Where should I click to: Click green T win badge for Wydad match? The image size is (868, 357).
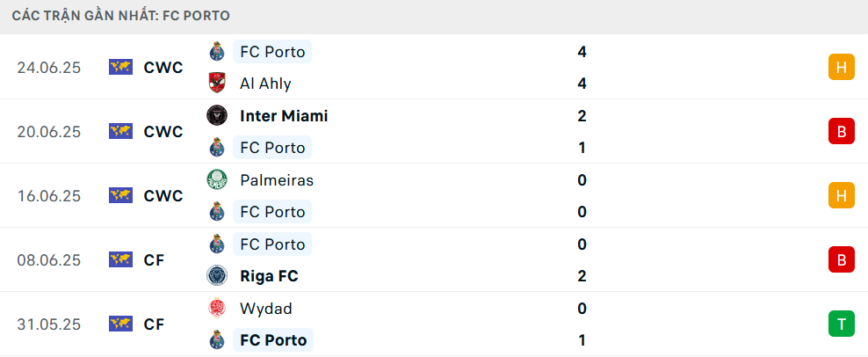coord(842,324)
